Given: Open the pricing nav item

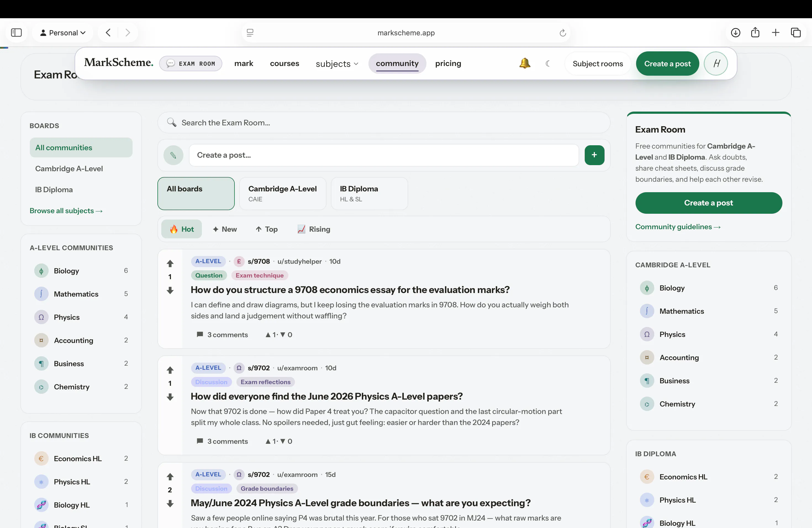Looking at the screenshot, I should coord(448,63).
